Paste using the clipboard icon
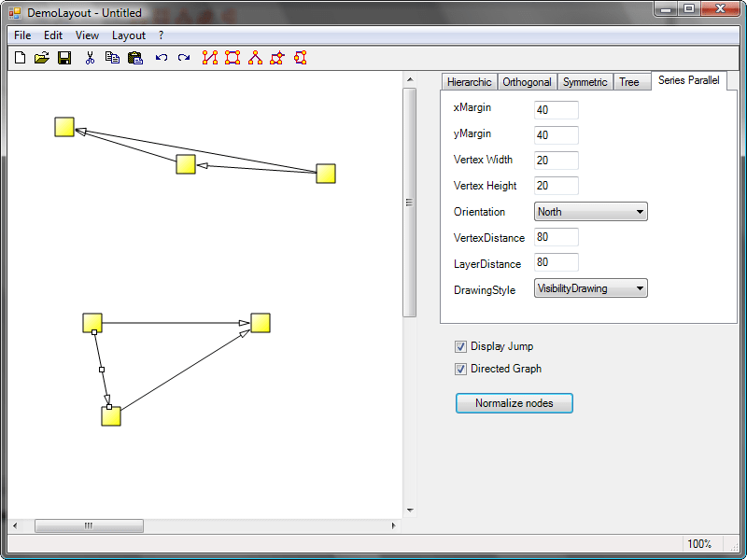 pyautogui.click(x=134, y=58)
